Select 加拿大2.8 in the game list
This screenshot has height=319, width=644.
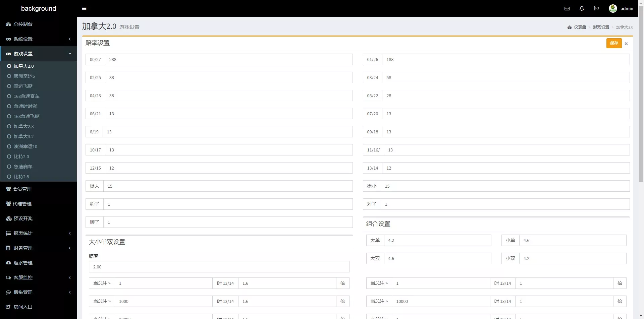23,126
